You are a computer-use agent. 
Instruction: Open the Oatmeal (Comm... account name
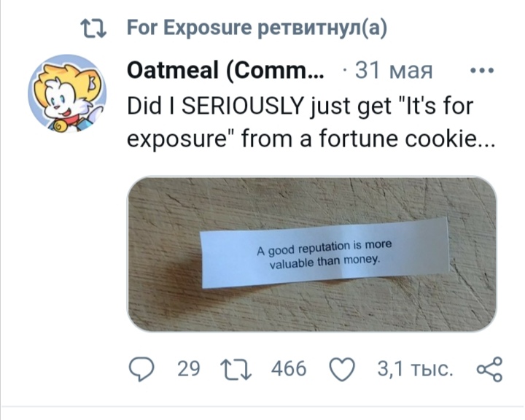point(225,71)
